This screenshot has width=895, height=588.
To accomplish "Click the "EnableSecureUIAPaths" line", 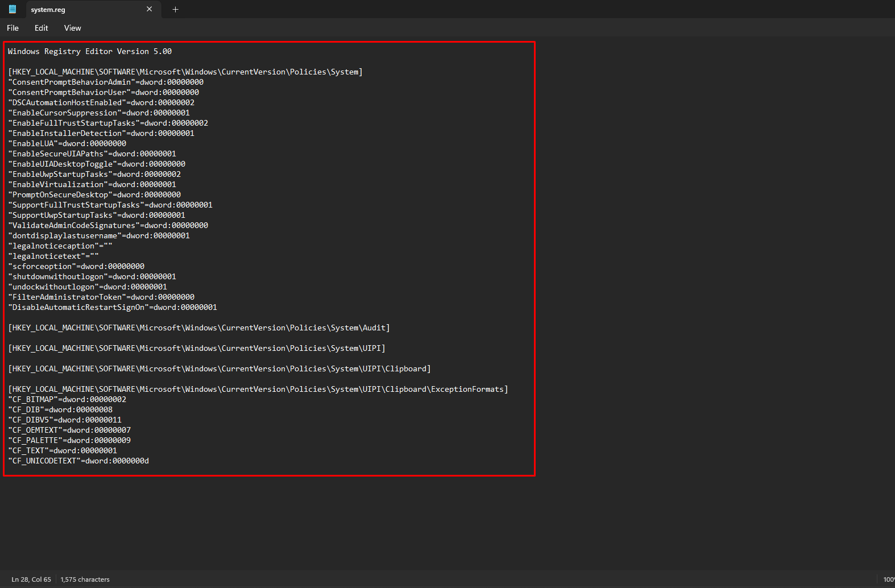I will pos(92,154).
